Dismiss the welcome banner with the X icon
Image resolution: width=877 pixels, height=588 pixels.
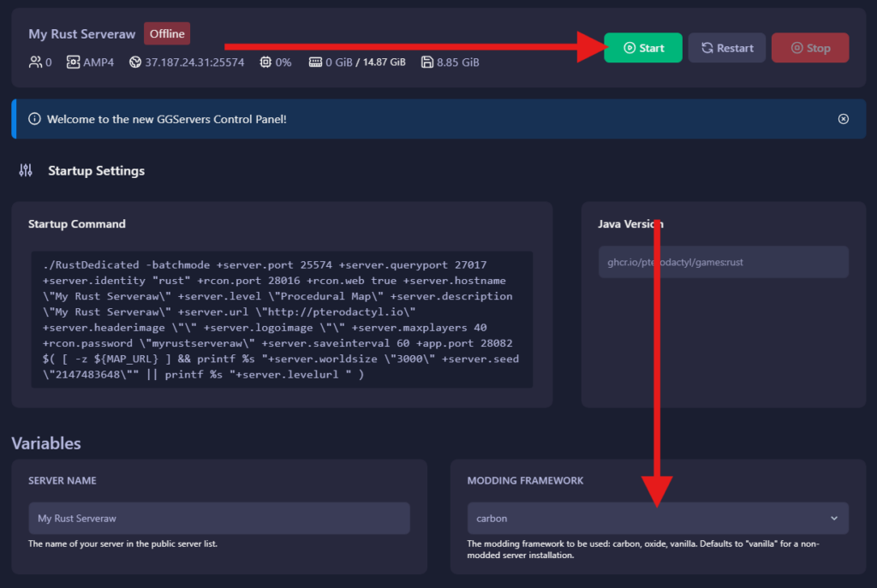(844, 119)
